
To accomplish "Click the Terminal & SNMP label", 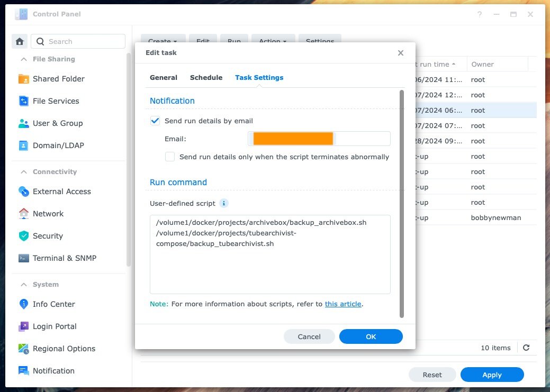I will (x=65, y=258).
